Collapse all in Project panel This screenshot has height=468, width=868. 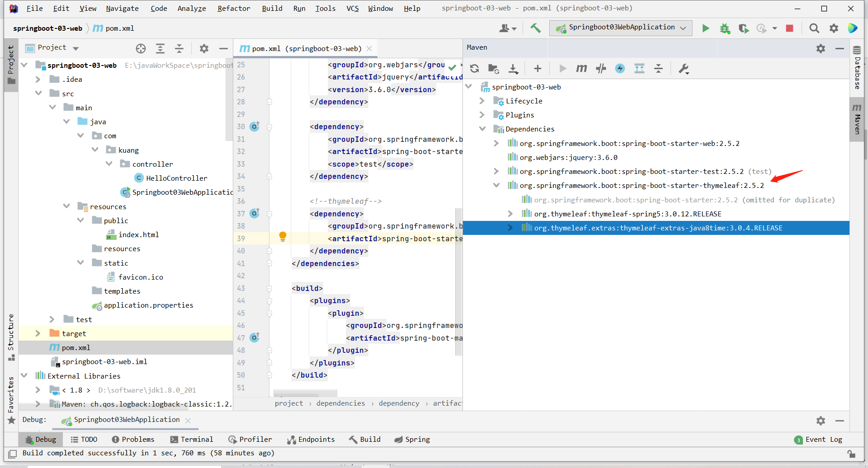(179, 48)
